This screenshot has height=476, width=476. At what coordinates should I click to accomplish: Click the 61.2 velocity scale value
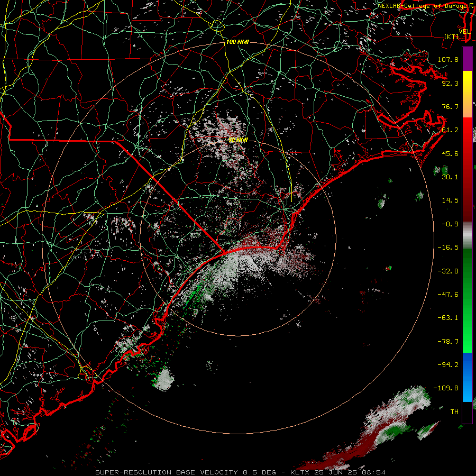pos(450,130)
